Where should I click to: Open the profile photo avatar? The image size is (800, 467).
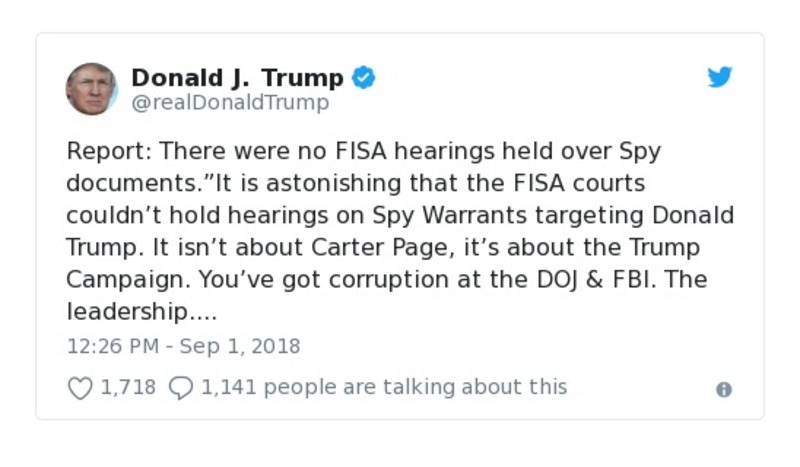tap(92, 89)
